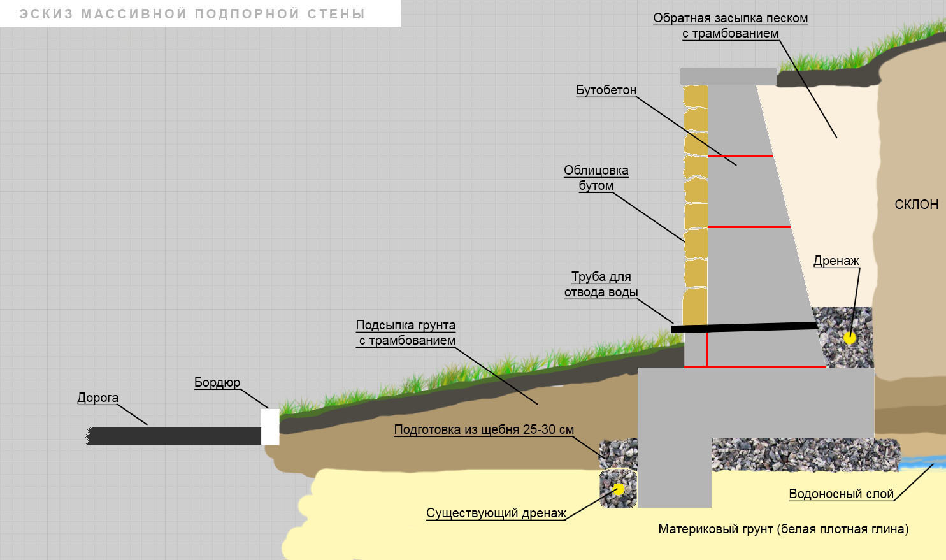Click the gray cap slab on top of the wall

tap(728, 76)
